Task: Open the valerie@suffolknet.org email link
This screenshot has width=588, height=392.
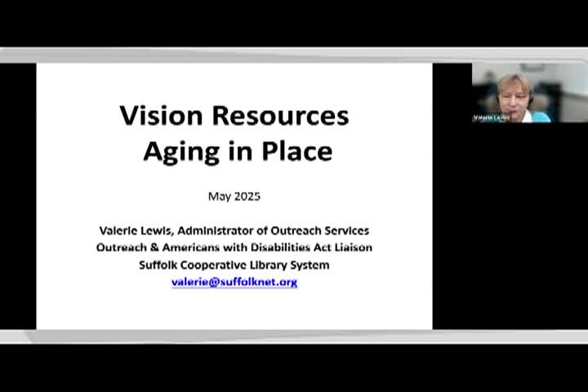Action: (234, 282)
